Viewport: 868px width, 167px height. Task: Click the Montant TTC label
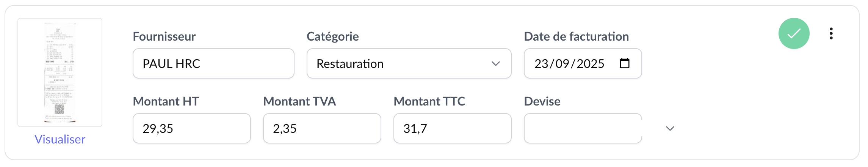click(x=429, y=101)
